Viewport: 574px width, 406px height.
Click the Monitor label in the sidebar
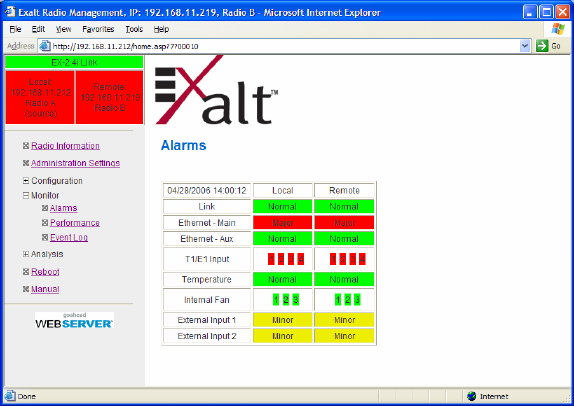click(x=45, y=195)
